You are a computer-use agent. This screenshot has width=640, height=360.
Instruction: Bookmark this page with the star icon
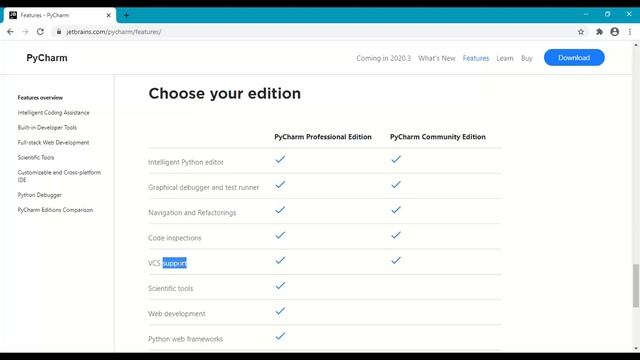pos(581,32)
